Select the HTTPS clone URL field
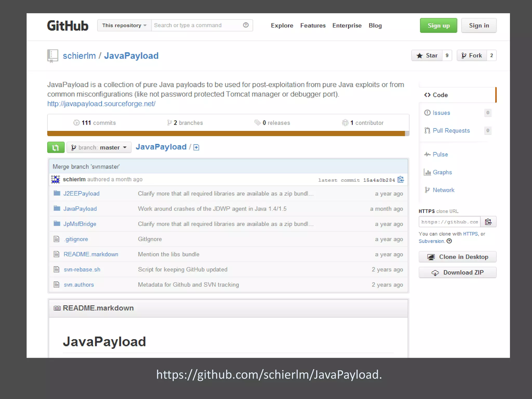 [x=449, y=222]
